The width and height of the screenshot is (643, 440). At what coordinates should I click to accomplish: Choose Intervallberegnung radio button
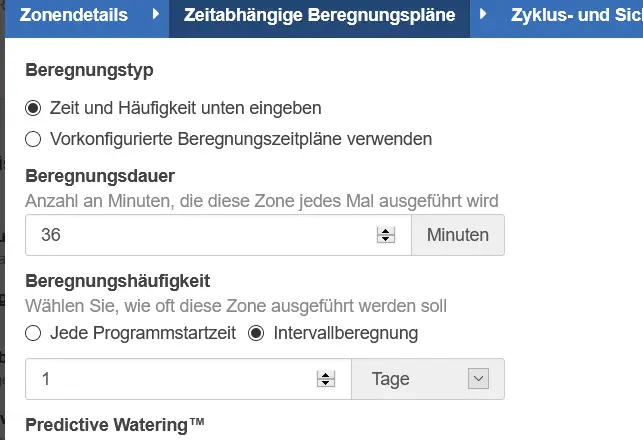256,333
